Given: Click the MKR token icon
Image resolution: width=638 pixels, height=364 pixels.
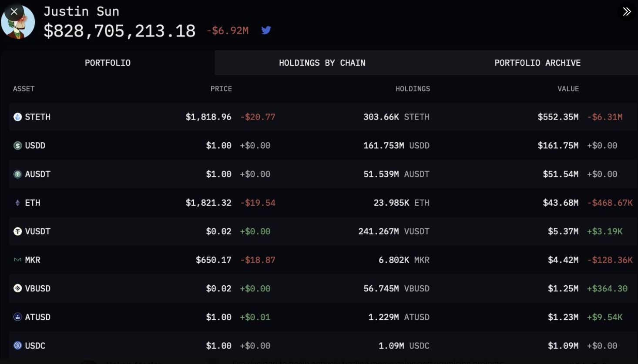Looking at the screenshot, I should point(17,260).
